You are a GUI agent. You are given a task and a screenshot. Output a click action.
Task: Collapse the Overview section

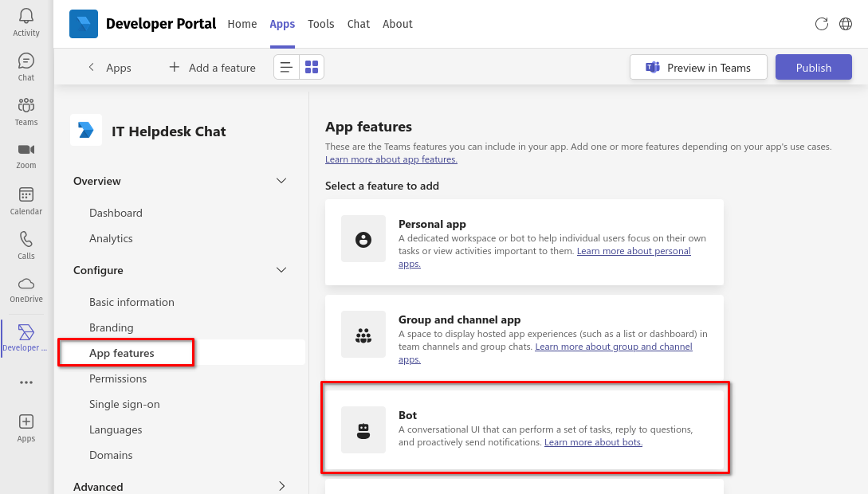click(281, 181)
